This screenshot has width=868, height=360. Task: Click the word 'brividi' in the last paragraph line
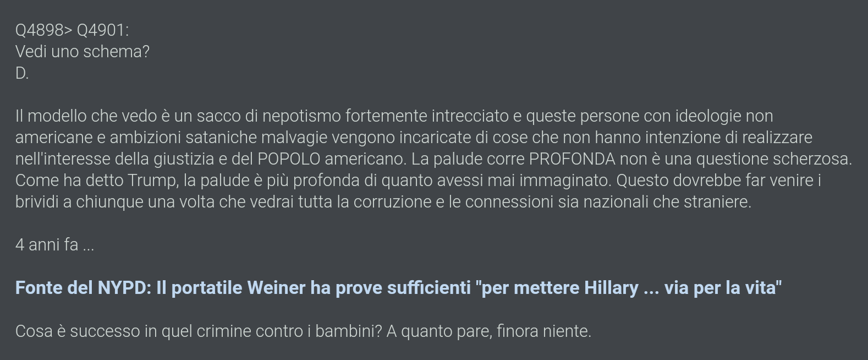[36, 202]
